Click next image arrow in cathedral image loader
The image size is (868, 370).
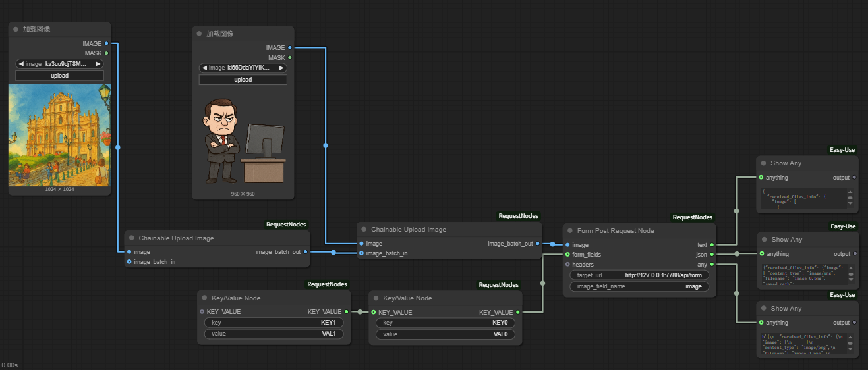point(98,64)
